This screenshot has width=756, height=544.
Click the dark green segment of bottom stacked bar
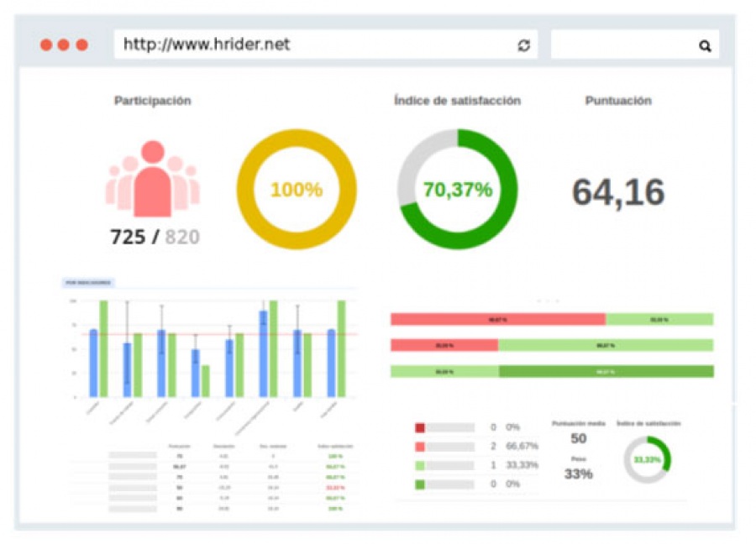(x=606, y=372)
